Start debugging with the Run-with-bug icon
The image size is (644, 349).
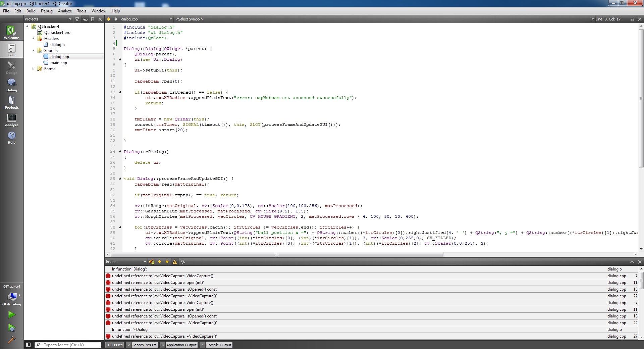(x=11, y=328)
